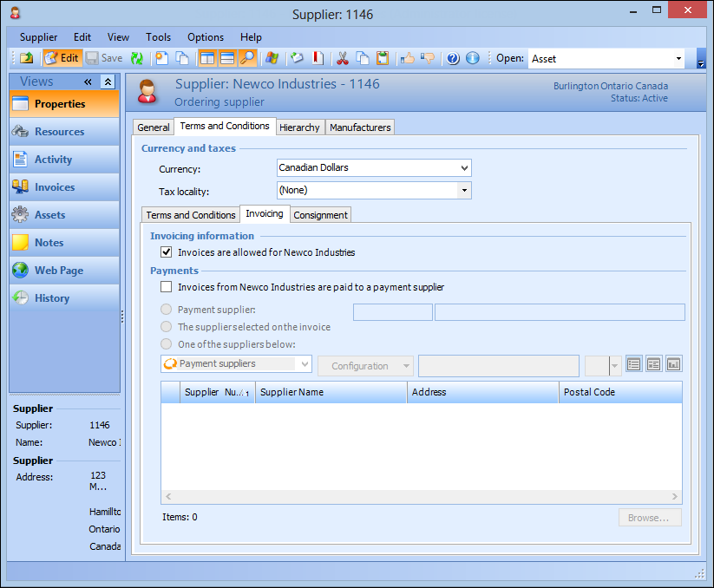
Task: Click the Browse button
Action: 649,518
